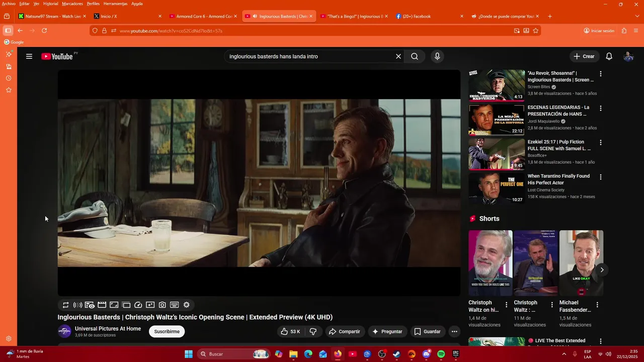Click the Iniciar sesión button in toolbar

click(599, 31)
